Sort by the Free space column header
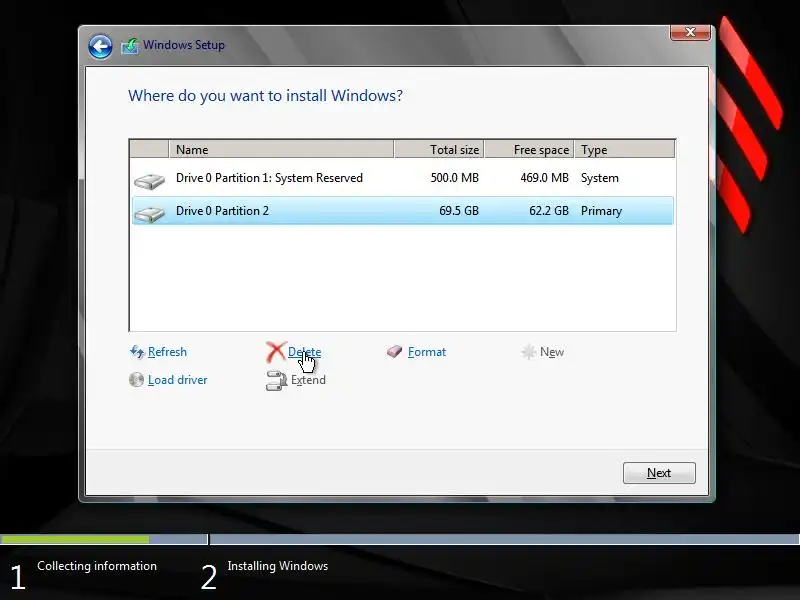The image size is (800, 600). [530, 149]
